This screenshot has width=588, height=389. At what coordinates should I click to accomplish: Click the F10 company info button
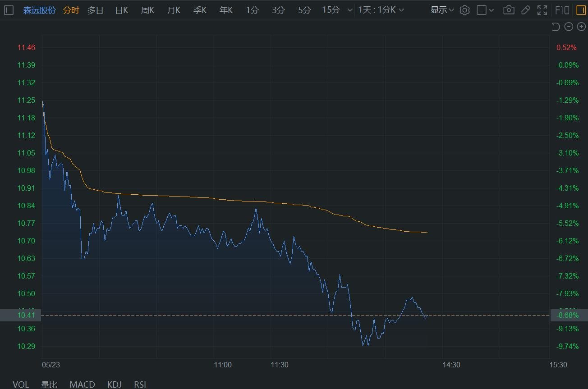(x=562, y=10)
